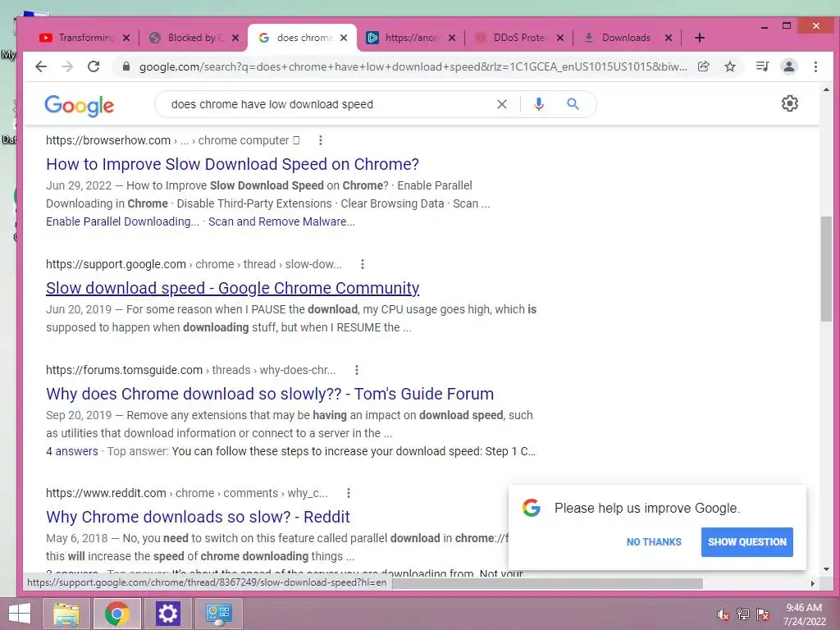
Task: Open the Chrome three-dot menu
Action: 815,66
